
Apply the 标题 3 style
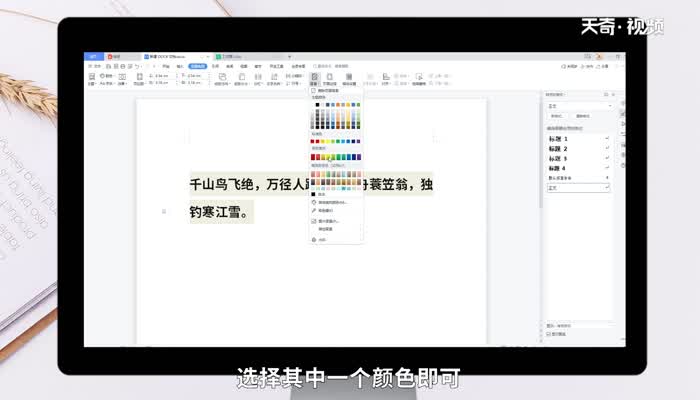point(579,158)
